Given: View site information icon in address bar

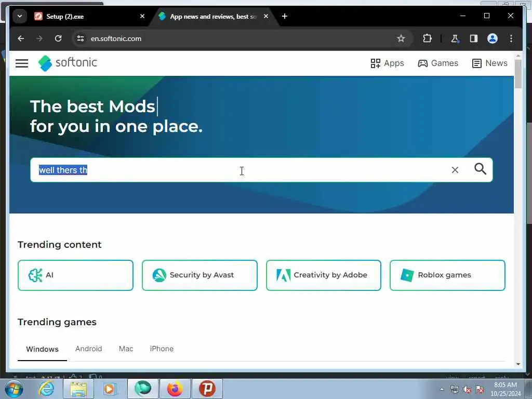Looking at the screenshot, I should (81, 38).
